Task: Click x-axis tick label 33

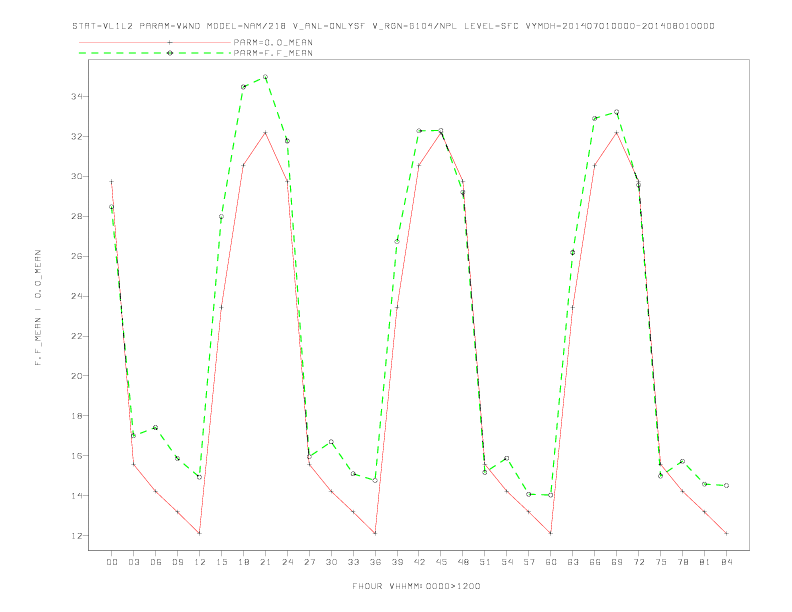Action: (x=353, y=562)
